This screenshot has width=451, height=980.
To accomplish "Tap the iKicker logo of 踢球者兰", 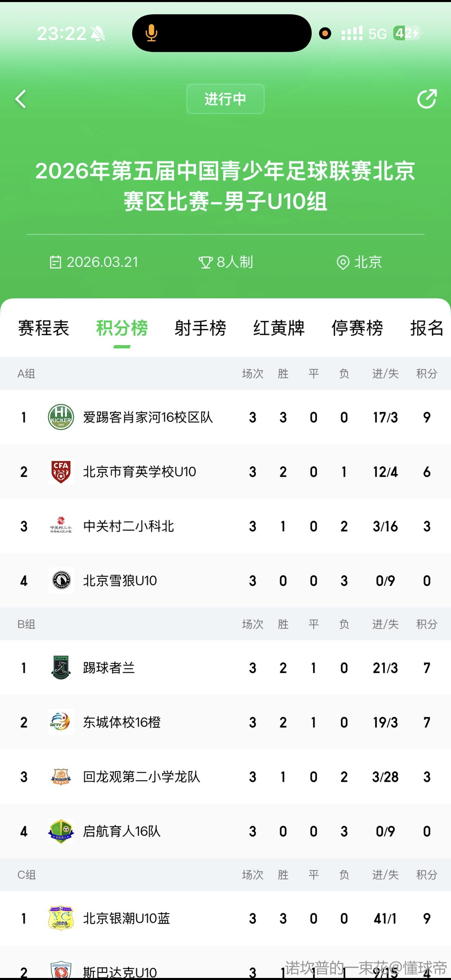I will 61,668.
